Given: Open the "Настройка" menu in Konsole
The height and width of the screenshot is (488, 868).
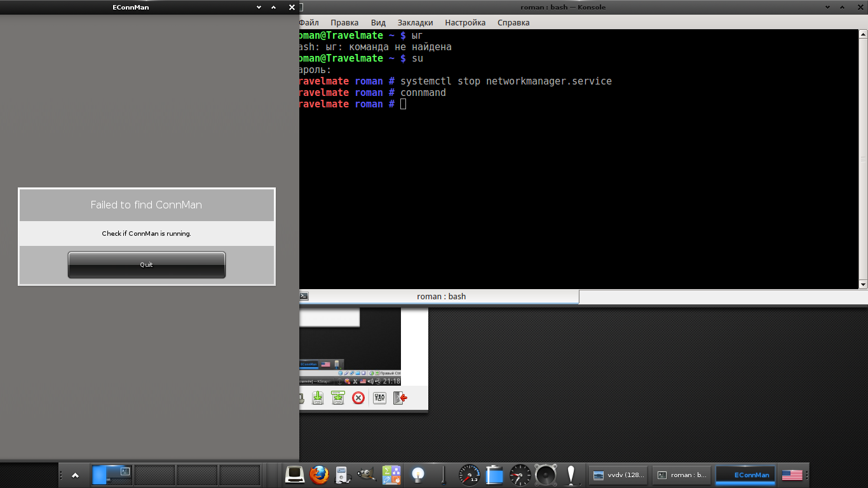Looking at the screenshot, I should coord(465,22).
